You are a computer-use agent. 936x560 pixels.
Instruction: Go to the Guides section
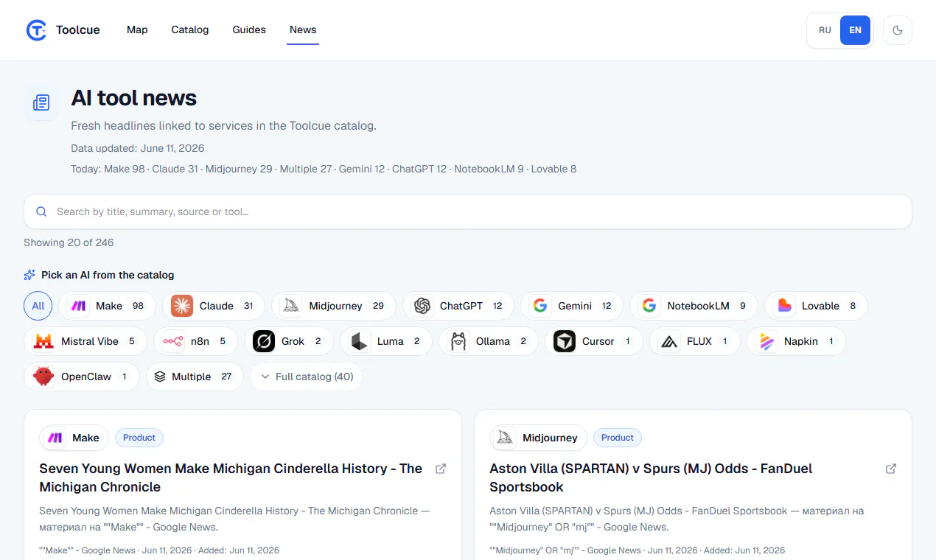click(249, 30)
